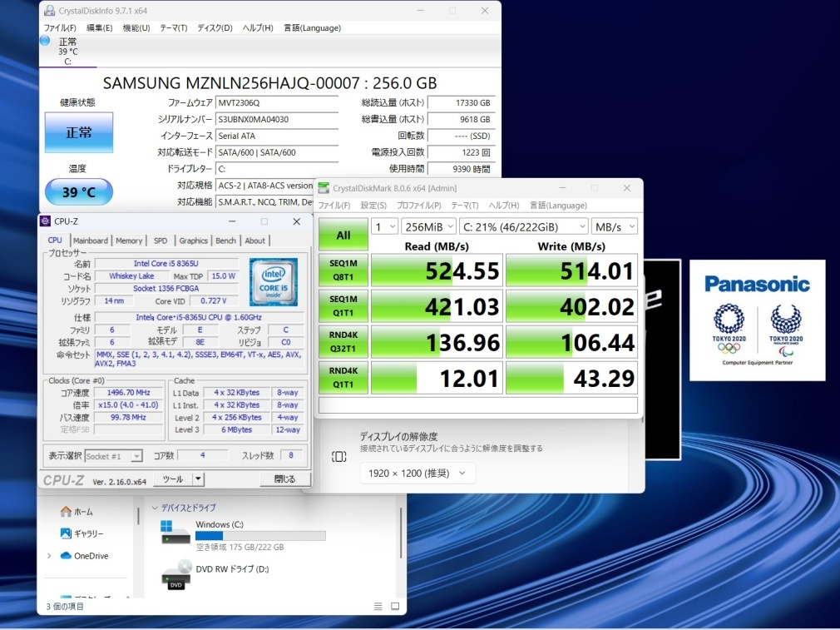This screenshot has height=630, width=840.
Task: Switch Explorer to large icons view icon
Action: (x=393, y=606)
